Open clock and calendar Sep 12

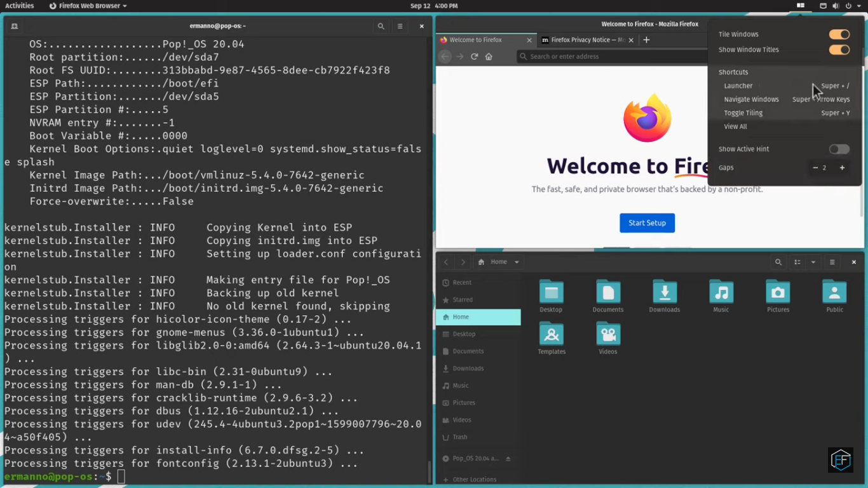click(434, 6)
